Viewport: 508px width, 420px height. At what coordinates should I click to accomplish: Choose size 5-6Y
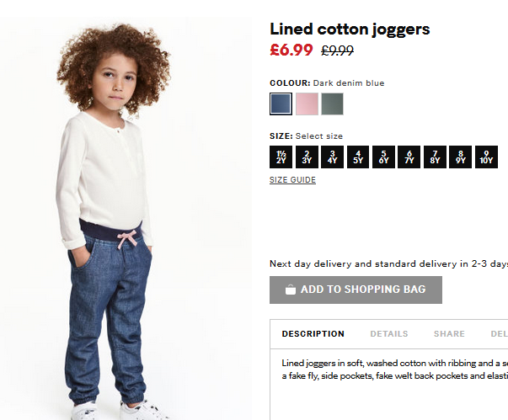pos(383,157)
